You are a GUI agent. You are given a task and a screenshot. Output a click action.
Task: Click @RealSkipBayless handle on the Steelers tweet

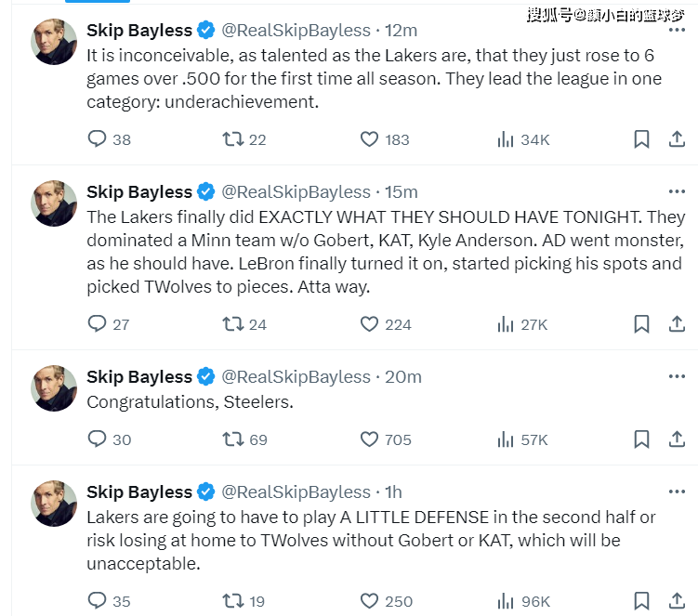pyautogui.click(x=296, y=376)
